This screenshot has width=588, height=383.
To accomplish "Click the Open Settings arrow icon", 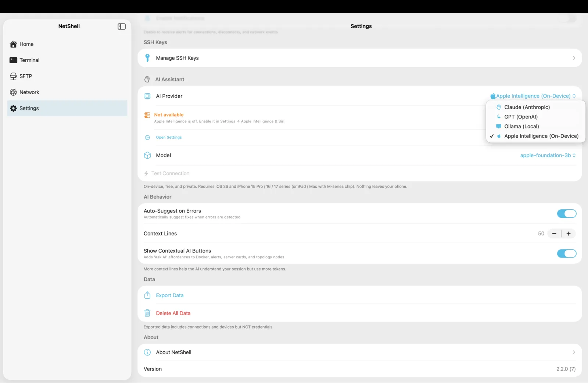I will click(147, 137).
